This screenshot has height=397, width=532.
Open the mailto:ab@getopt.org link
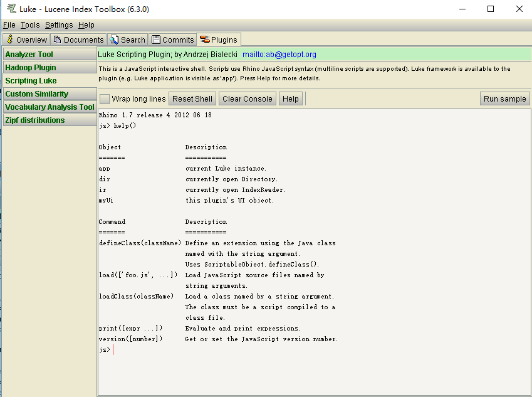tap(279, 55)
